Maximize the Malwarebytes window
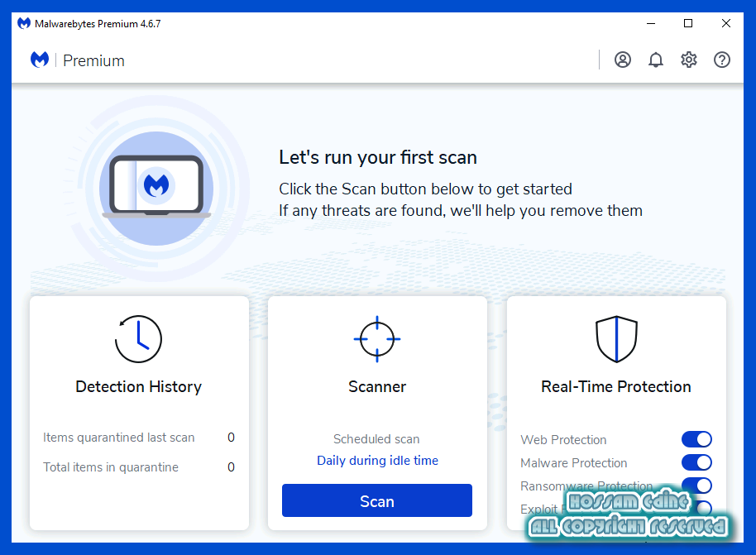 (x=688, y=23)
